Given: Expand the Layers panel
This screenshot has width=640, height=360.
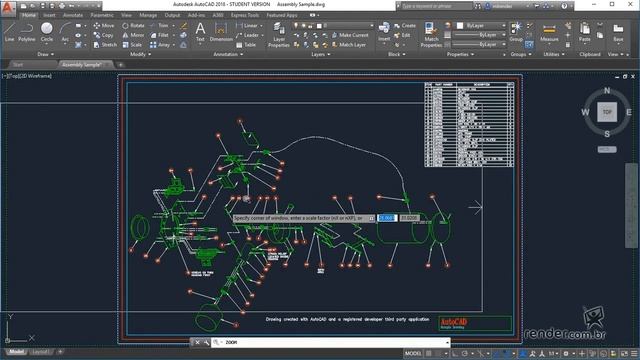Looking at the screenshot, I should 320,54.
